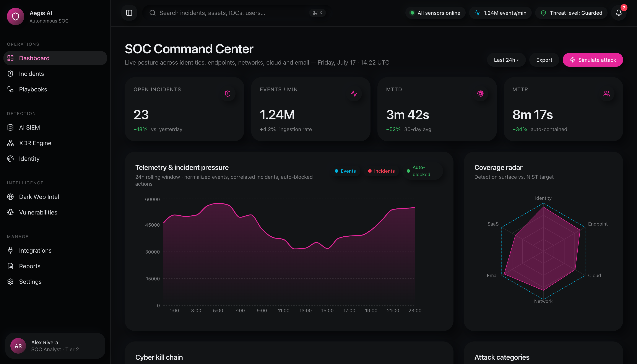The image size is (637, 364).
Task: Click the green sensors online status dot
Action: click(x=412, y=13)
